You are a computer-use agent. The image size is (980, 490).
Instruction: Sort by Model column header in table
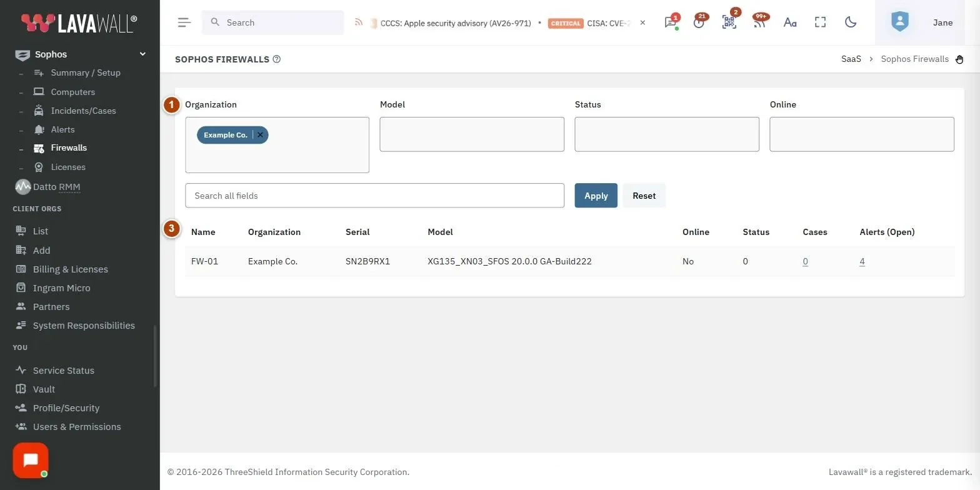click(x=440, y=232)
